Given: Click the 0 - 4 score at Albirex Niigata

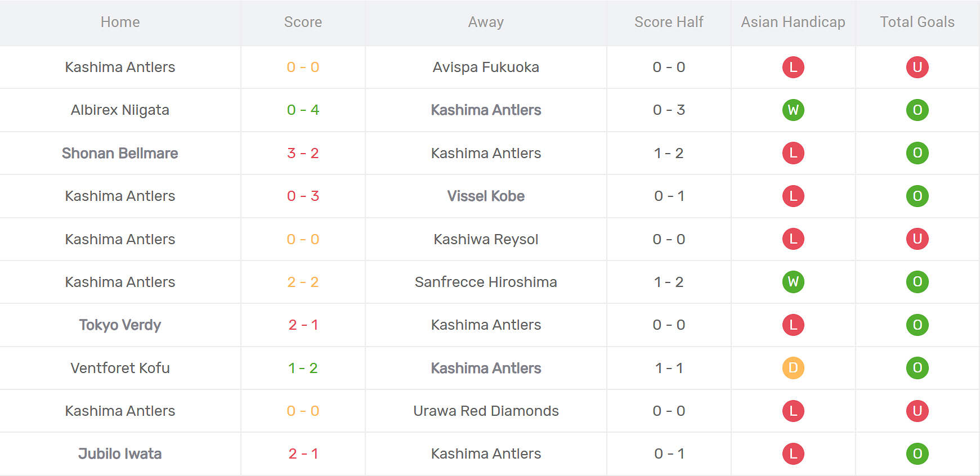Looking at the screenshot, I should click(303, 110).
